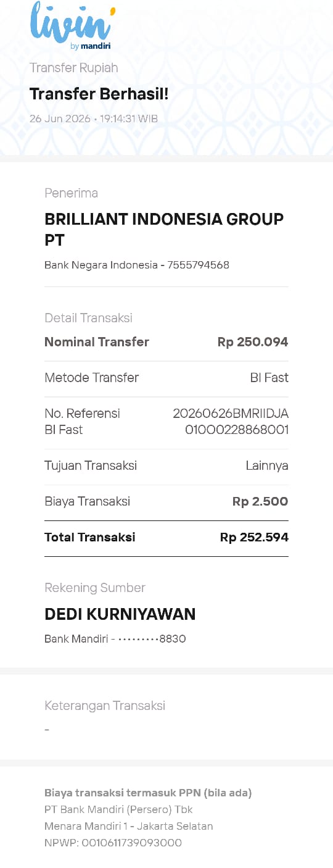Select the Nominal Transfer amount Rp 250.094

(x=253, y=342)
